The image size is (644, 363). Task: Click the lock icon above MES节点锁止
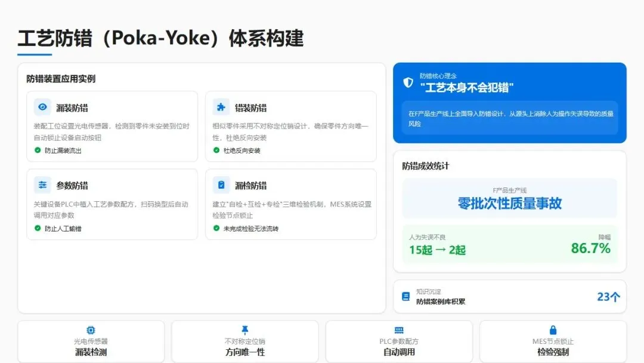click(553, 330)
